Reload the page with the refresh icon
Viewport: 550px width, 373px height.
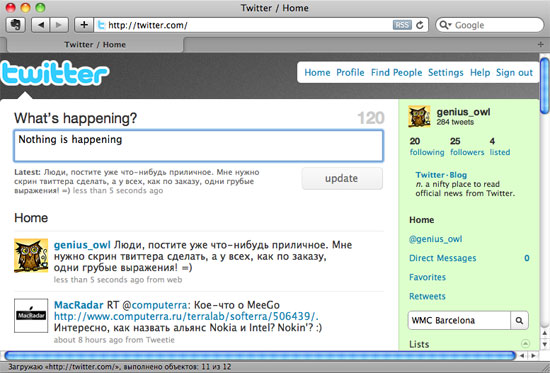(420, 25)
